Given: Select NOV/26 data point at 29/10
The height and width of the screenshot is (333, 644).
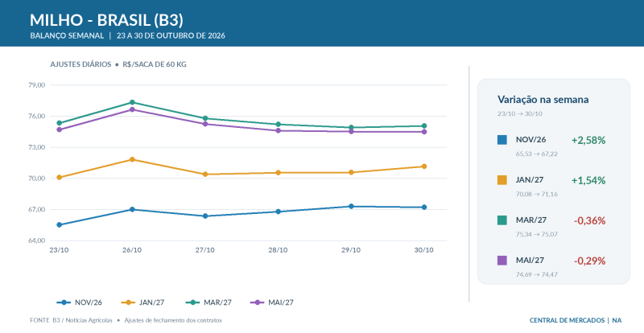Looking at the screenshot, I should click(x=351, y=207).
